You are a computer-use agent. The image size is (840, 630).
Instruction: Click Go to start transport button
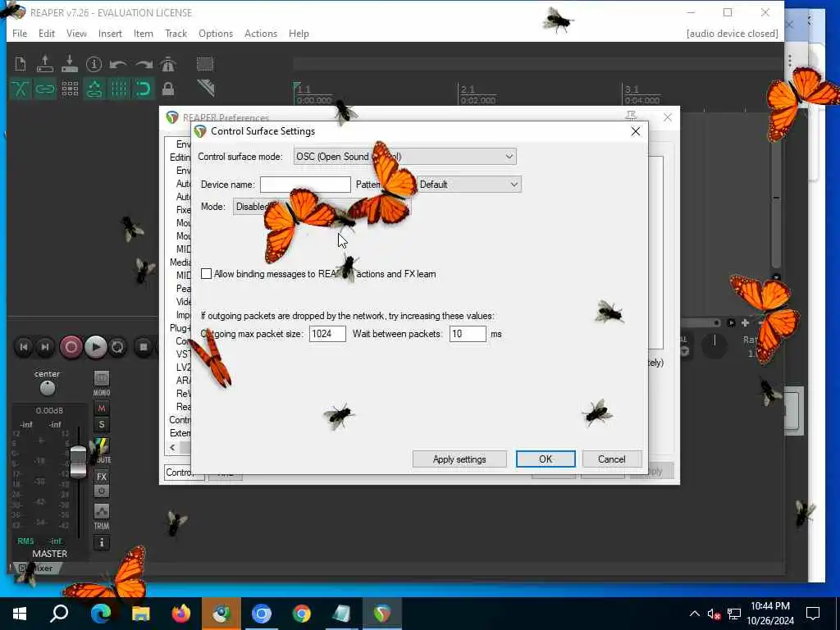tap(24, 347)
